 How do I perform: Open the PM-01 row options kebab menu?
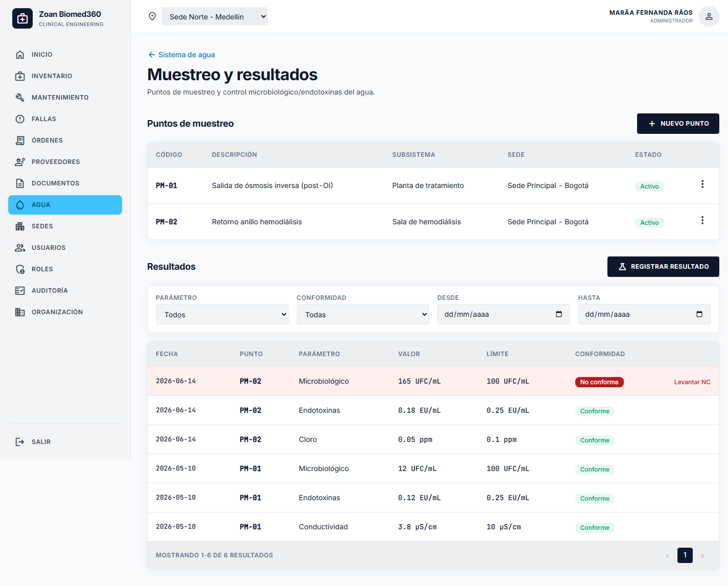pos(702,184)
